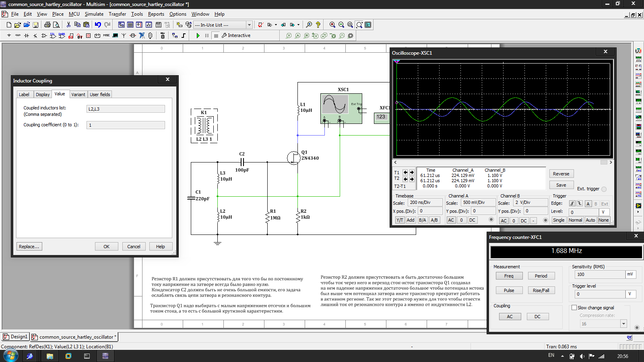
Task: Open the Sensitivity mV unit selector
Action: pos(631,274)
